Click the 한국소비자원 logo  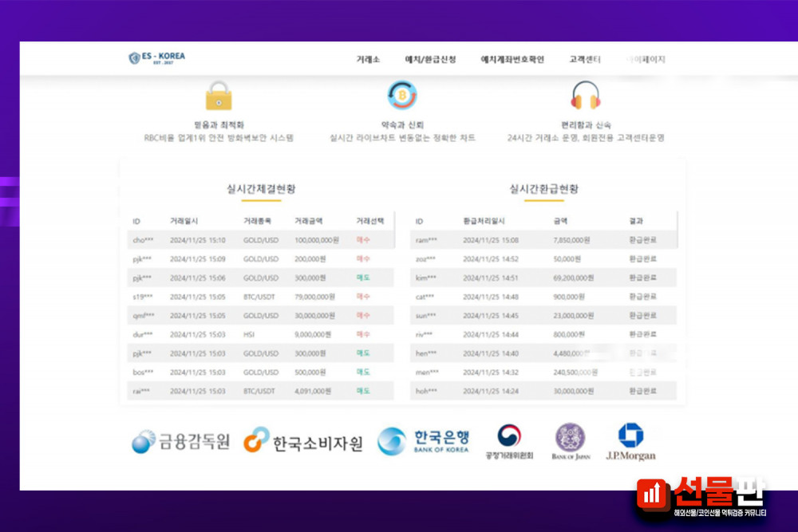point(303,440)
